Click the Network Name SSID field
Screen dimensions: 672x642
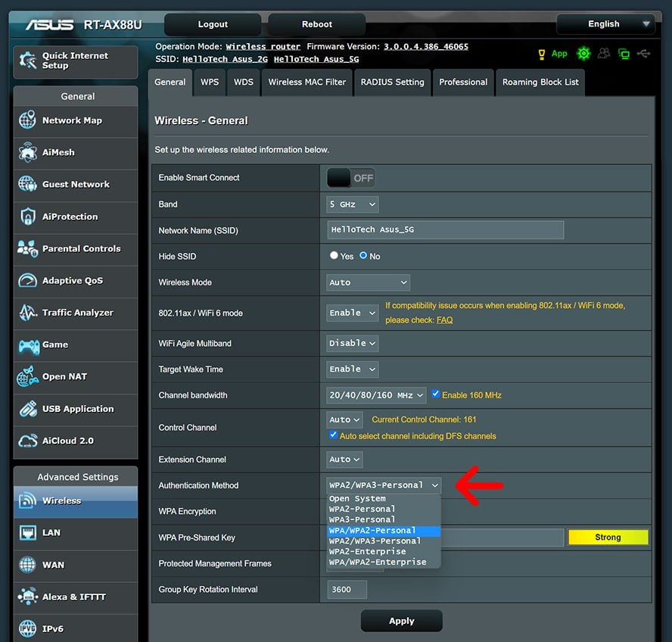pos(445,230)
